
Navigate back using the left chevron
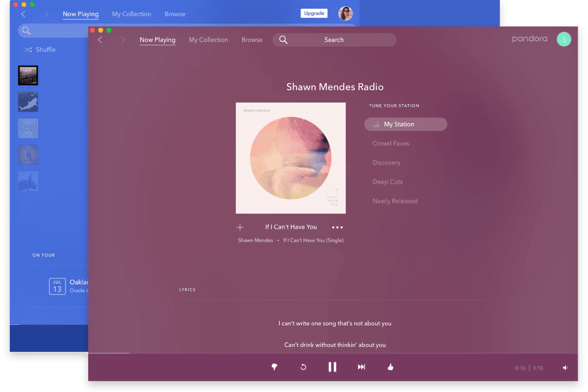pyautogui.click(x=100, y=39)
